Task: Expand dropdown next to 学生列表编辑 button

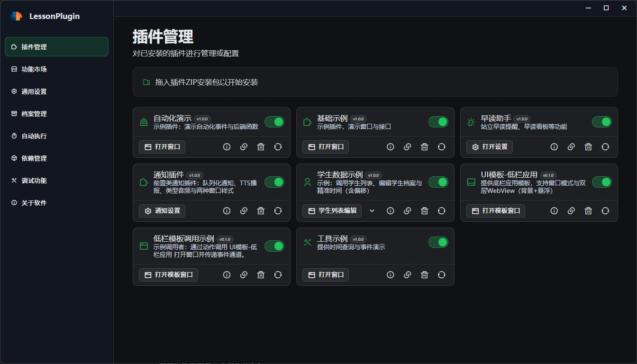Action: (x=372, y=211)
